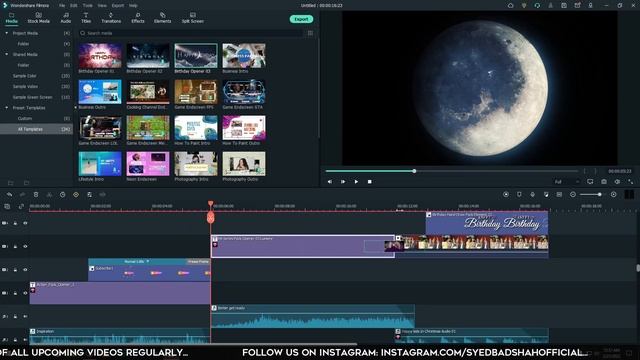
Task: Click the marker shield icon above timeline
Action: click(519, 195)
